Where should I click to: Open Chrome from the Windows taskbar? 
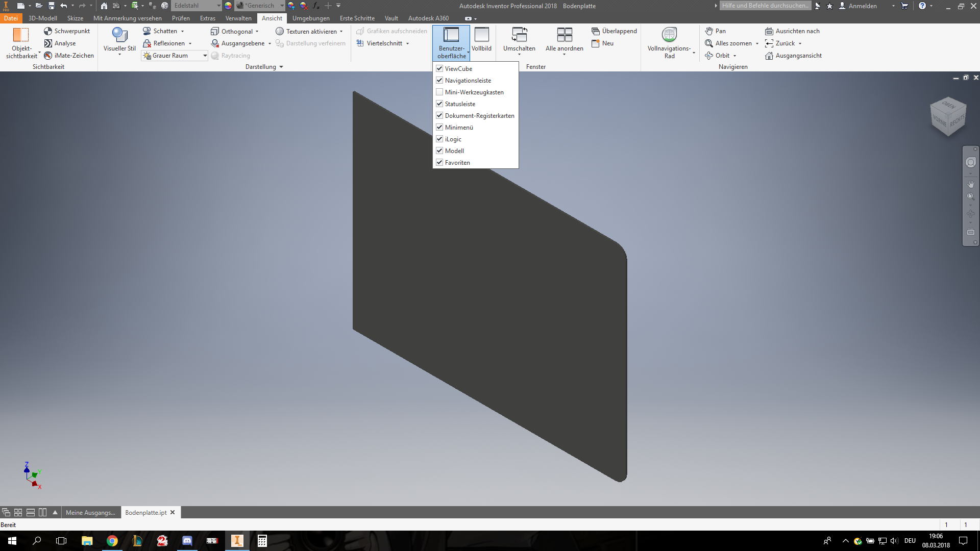[x=112, y=541]
